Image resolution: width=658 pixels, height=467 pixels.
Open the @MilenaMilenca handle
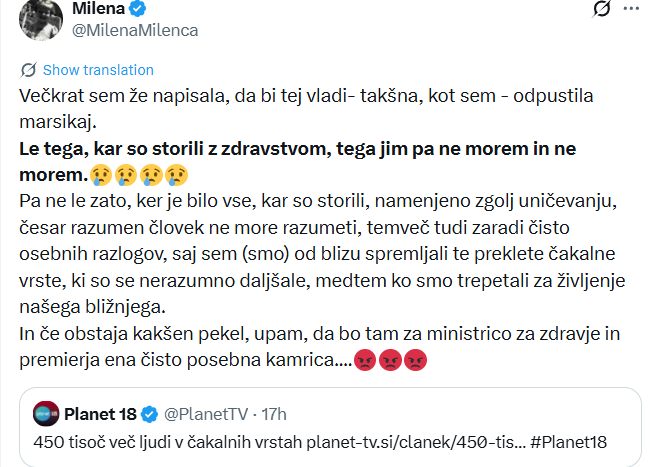point(135,30)
